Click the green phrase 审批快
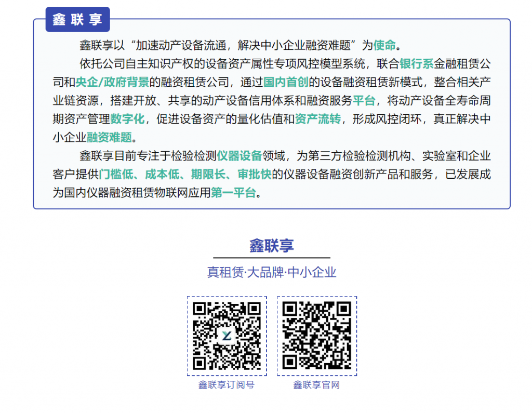532x413 pixels. pos(255,175)
